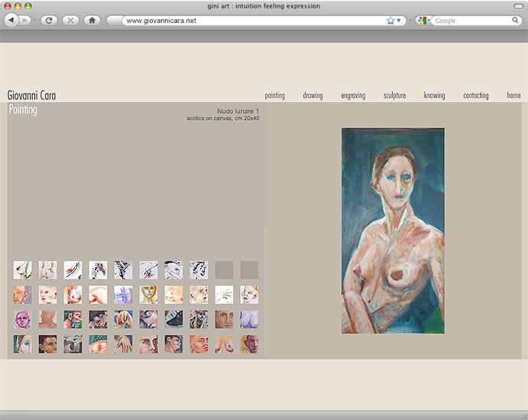
Task: Open the drawing section
Action: tap(313, 95)
